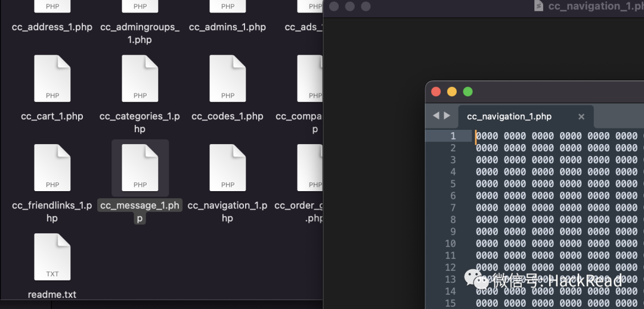The image size is (644, 309).
Task: Click line number 9 in the gutter
Action: point(453,232)
